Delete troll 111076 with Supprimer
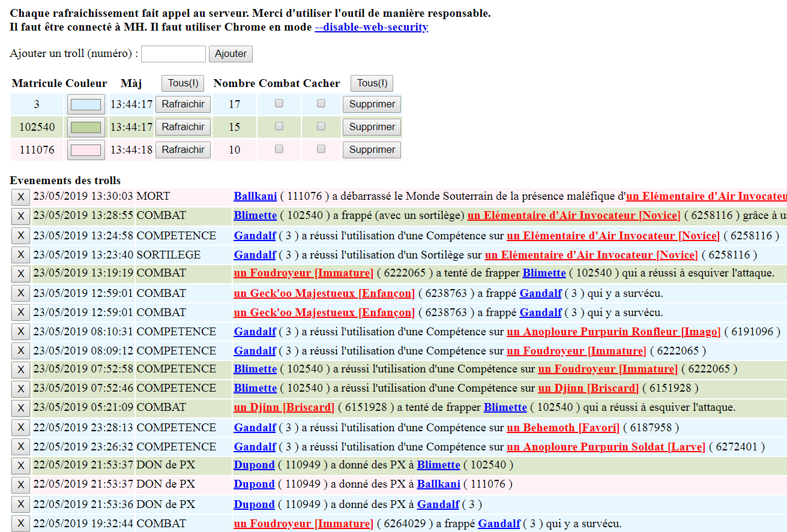The image size is (787, 532). [372, 150]
